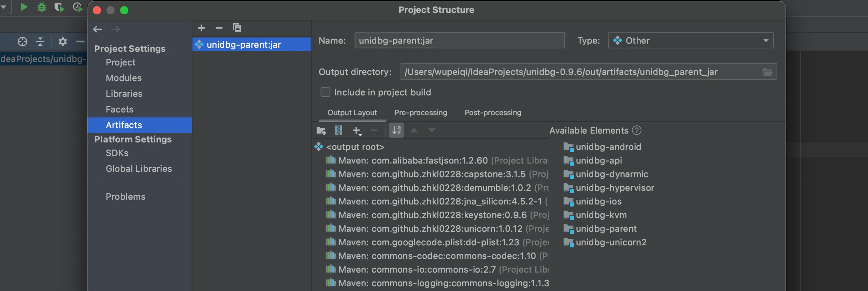
Task: Select the unidbg-parent:jar artifact
Action: (x=252, y=45)
